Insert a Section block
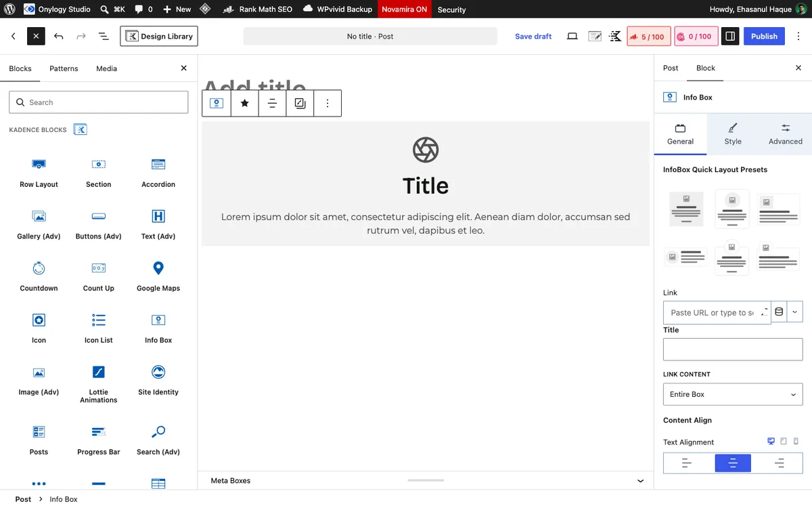 click(x=99, y=173)
